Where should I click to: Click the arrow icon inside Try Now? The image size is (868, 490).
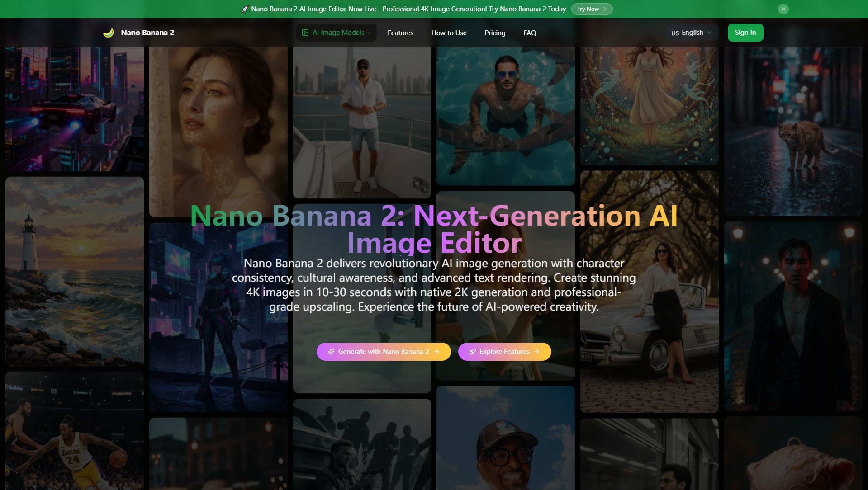[x=605, y=9]
